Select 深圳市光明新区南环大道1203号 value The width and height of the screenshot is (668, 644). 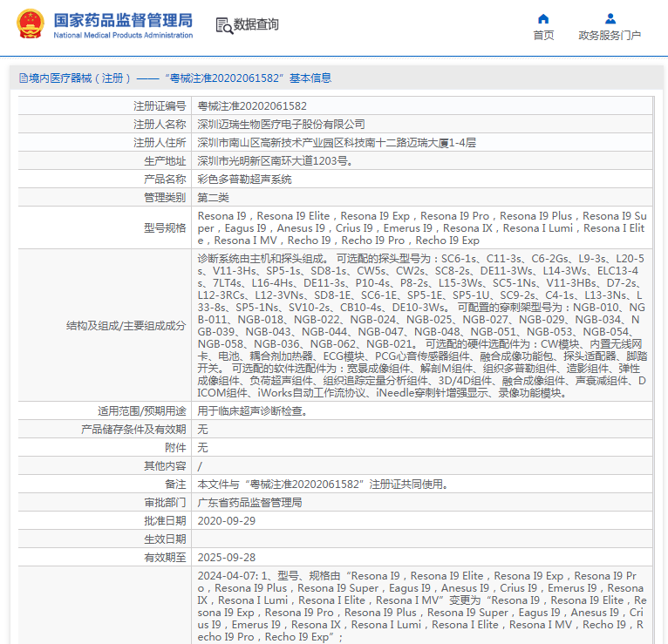276,161
